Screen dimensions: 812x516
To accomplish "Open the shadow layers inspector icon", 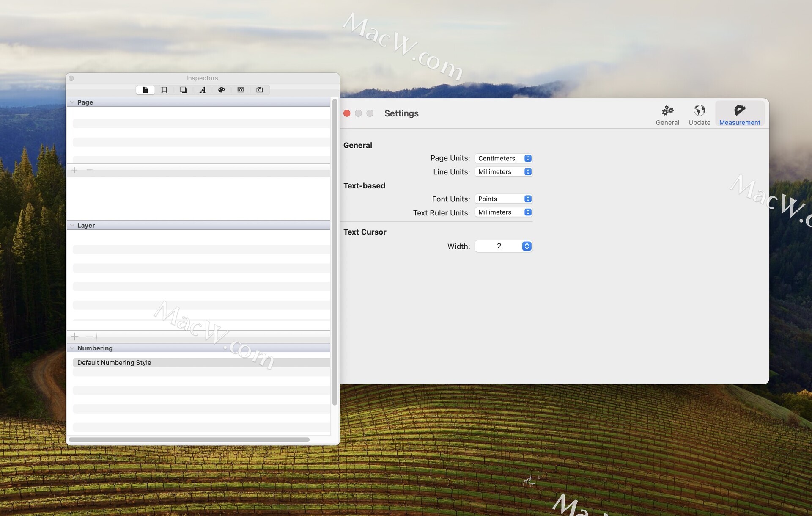I will (183, 90).
